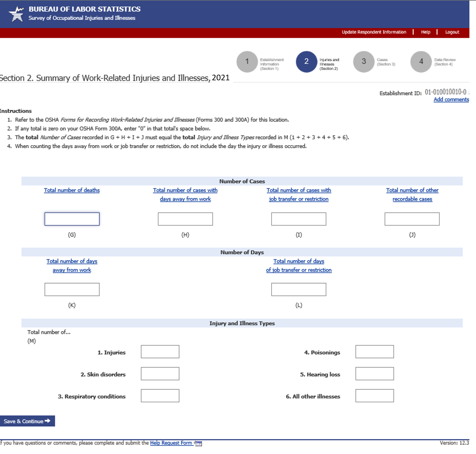
Task: Open the Help menu item
Action: click(426, 32)
